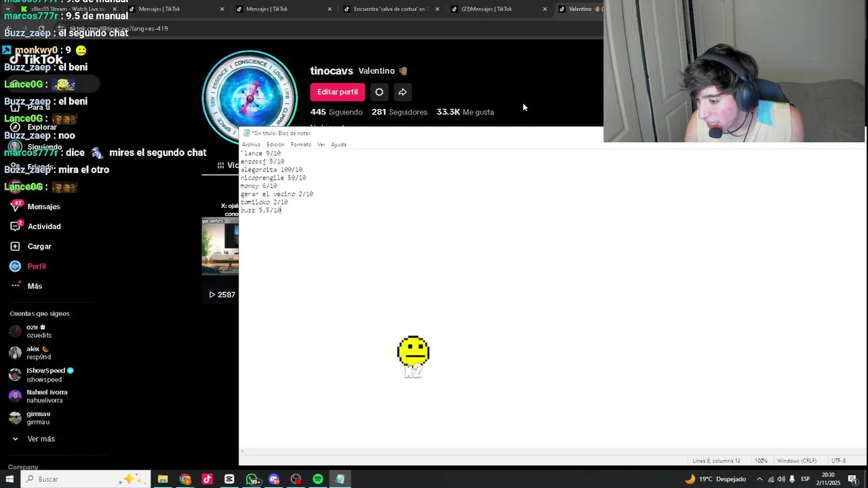Viewport: 868px width, 488px height.
Task: Open TikTok profile settings gear icon
Action: pyautogui.click(x=379, y=92)
